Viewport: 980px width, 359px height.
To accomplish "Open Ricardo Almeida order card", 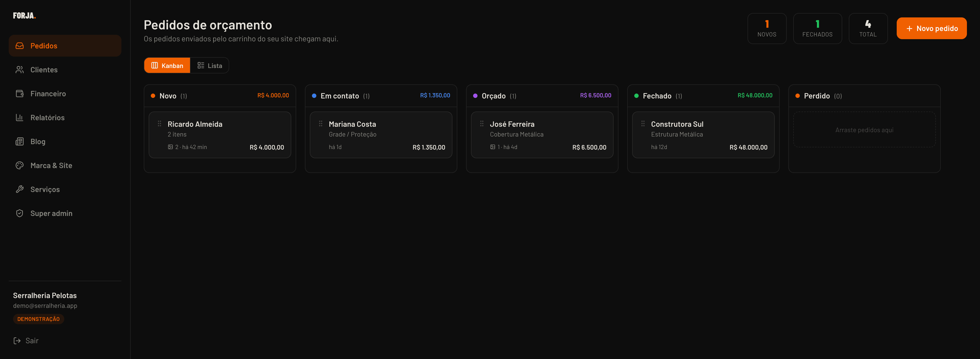I will coord(220,135).
